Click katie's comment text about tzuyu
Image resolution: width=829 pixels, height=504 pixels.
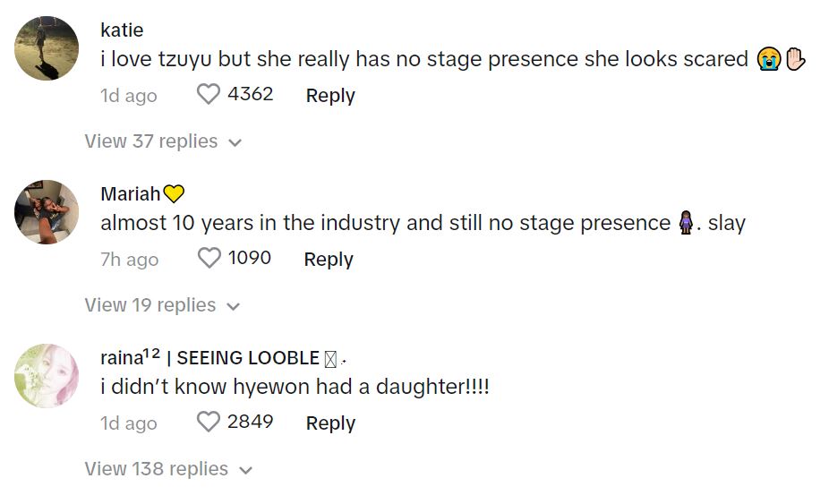pos(424,59)
